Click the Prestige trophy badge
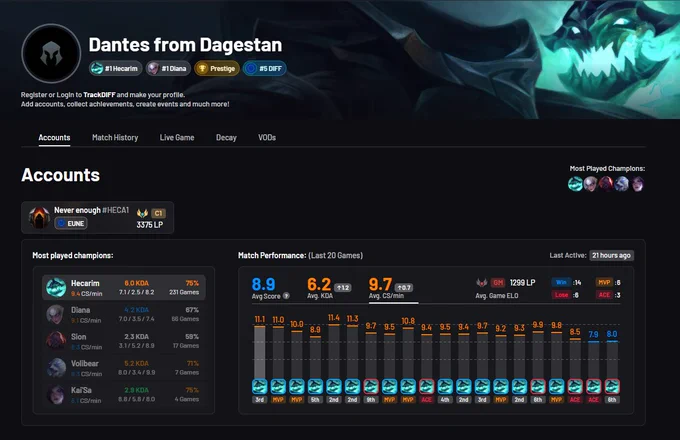Image resolution: width=680 pixels, height=440 pixels. 217,68
